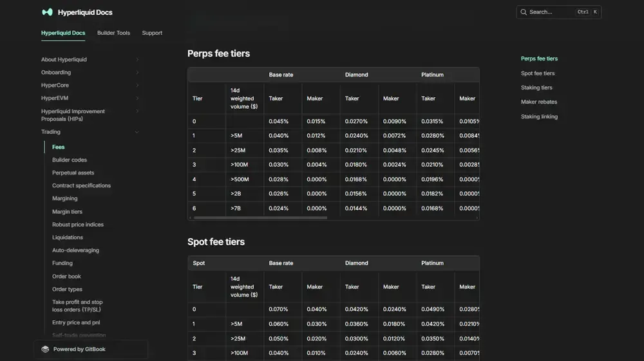This screenshot has width=644, height=361.
Task: Open Hyperliquid Improvement Proposals (HIPs)
Action: pos(73,115)
